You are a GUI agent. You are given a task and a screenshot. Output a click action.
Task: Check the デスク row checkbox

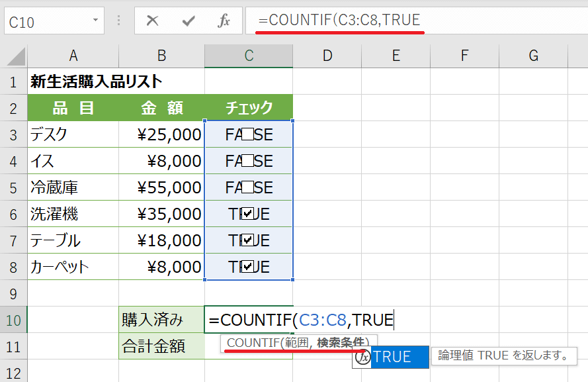click(x=248, y=134)
